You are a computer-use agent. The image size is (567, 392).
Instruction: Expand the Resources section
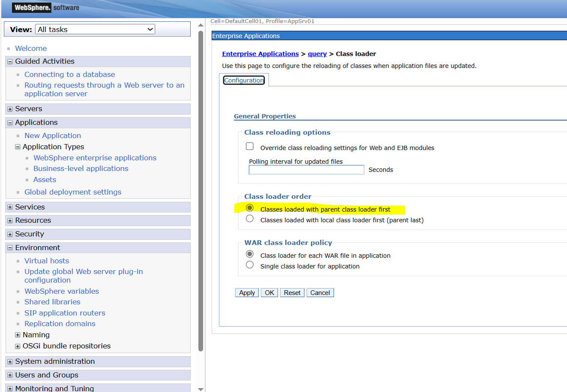(10, 221)
